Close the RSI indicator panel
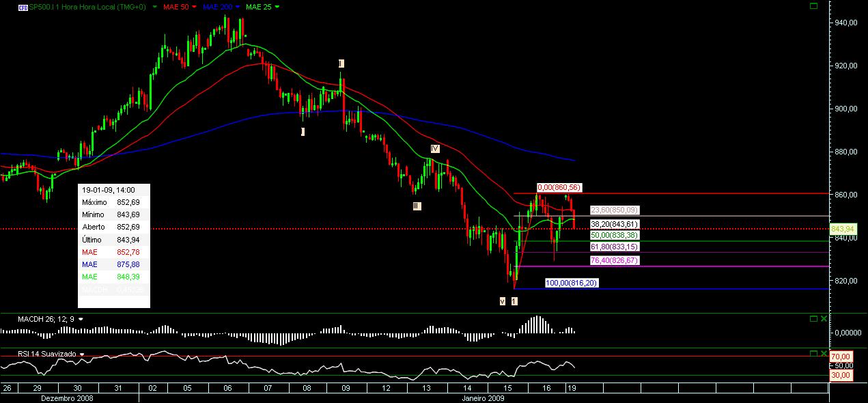This screenshot has width=868, height=403. 824,353
